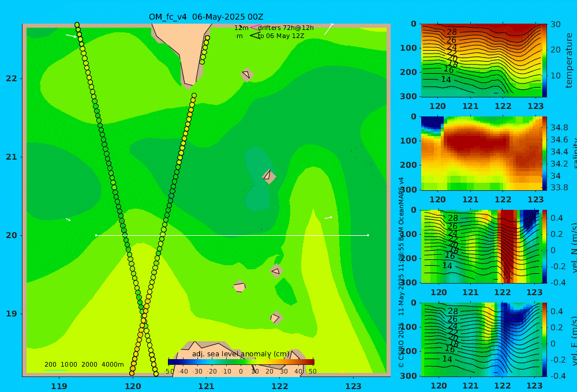Image resolution: width=577 pixels, height=392 pixels.
Task: Open the temperature depth section panel
Action: click(481, 61)
